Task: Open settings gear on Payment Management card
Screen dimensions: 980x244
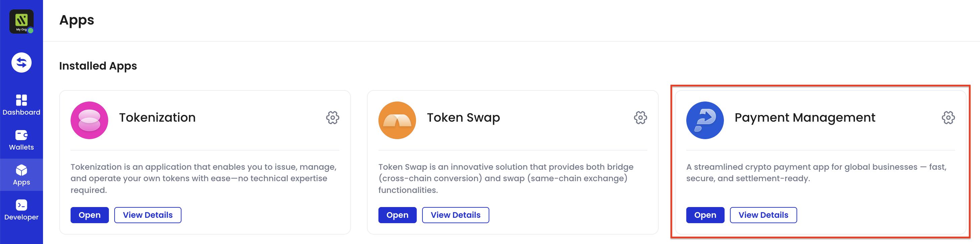Action: [948, 118]
